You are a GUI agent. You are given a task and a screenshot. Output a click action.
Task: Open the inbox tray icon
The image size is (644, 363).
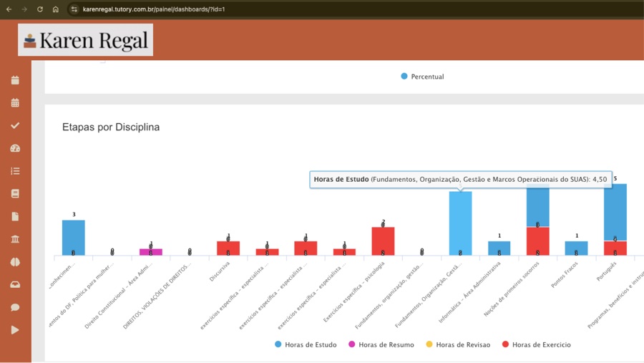pyautogui.click(x=15, y=284)
